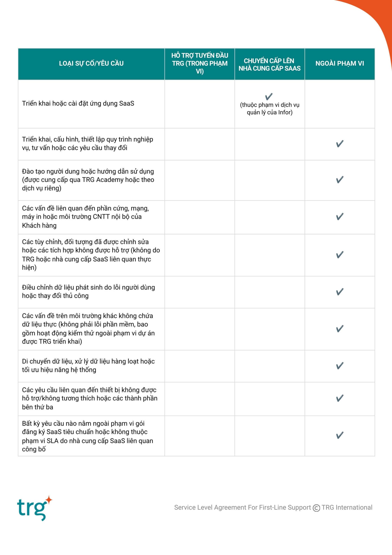
Task: Click the 'Service Level Agreement For First-Line Support' footer text
Action: click(x=243, y=508)
